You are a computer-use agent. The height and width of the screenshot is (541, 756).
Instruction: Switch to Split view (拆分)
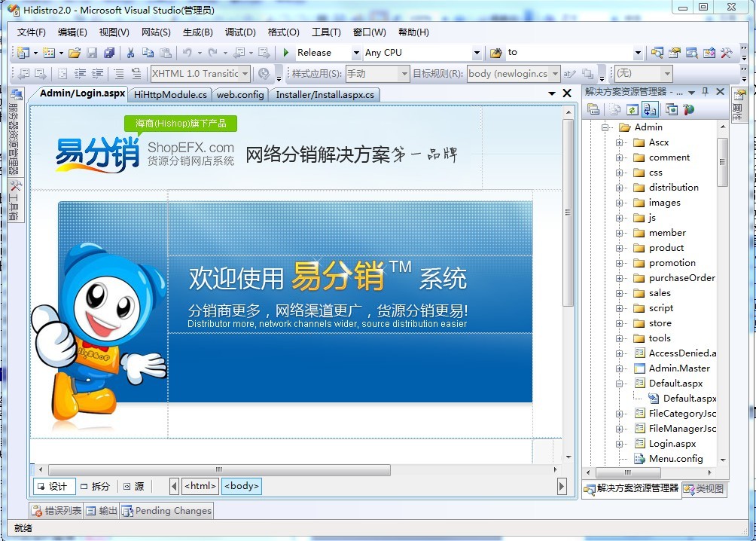(95, 487)
